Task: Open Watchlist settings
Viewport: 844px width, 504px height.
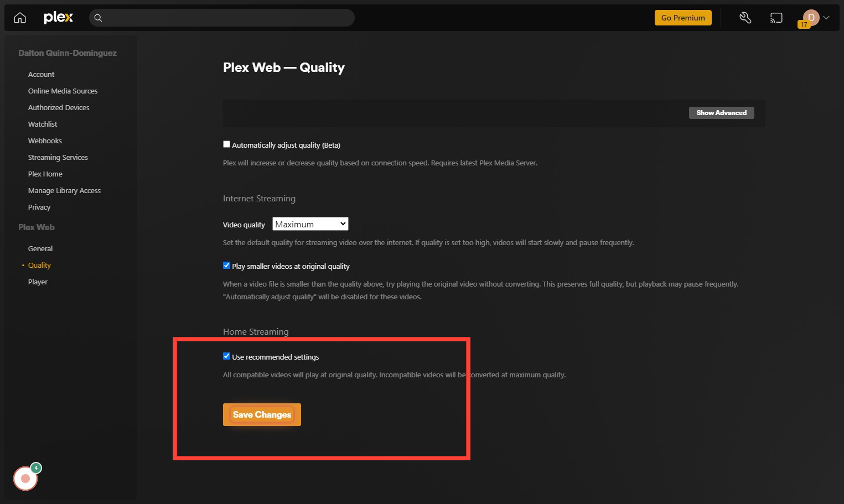Action: (43, 124)
